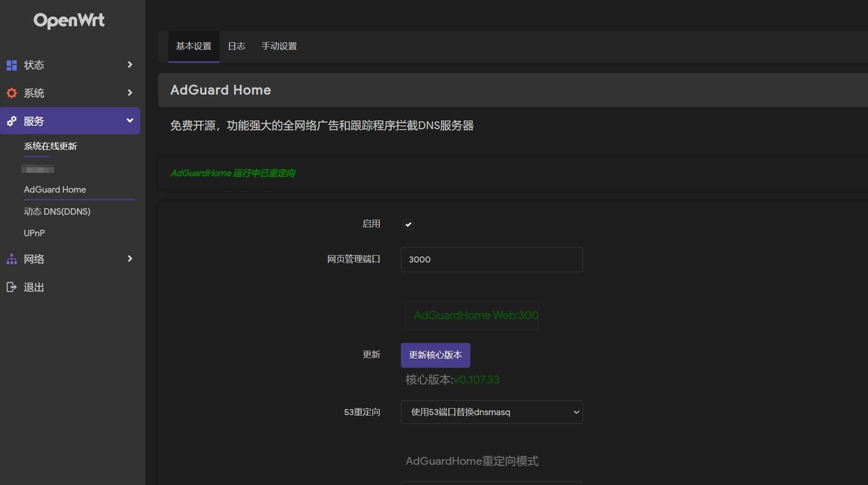Open the 53重定向 dropdown
Viewport: 868px width, 485px height.
point(492,412)
